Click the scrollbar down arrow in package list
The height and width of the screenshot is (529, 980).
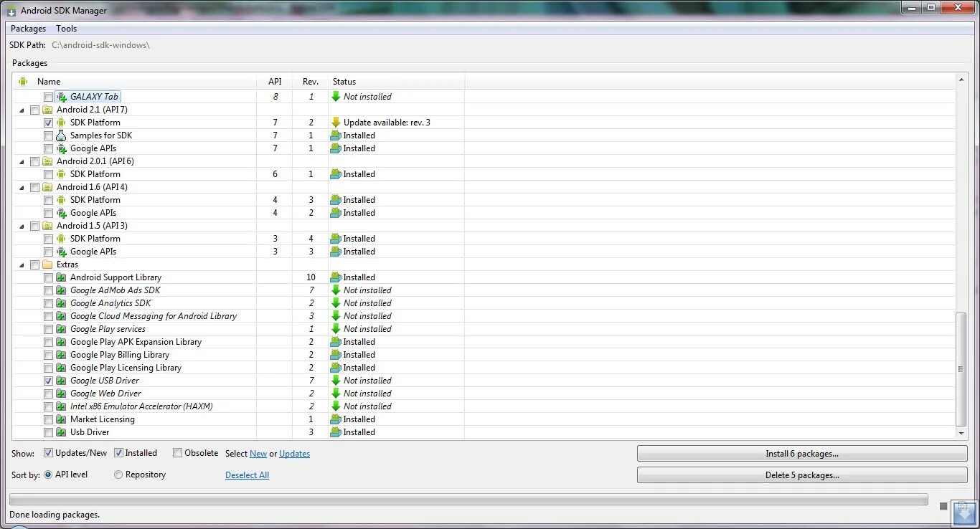[961, 433]
